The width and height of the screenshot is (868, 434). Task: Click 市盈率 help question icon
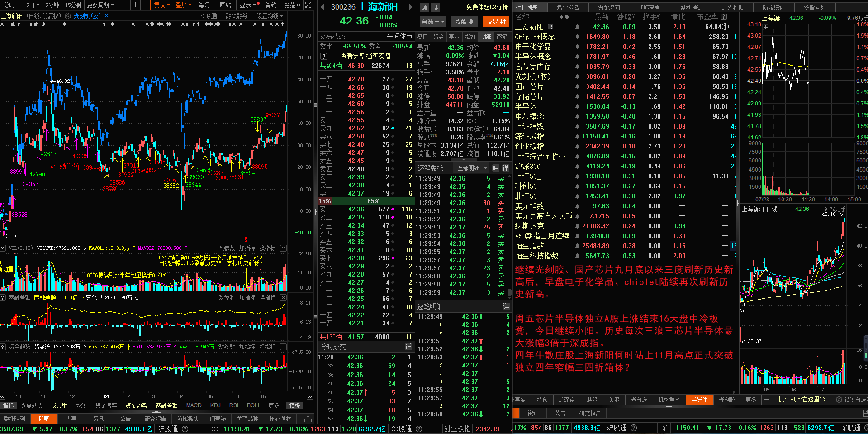coord(724,17)
